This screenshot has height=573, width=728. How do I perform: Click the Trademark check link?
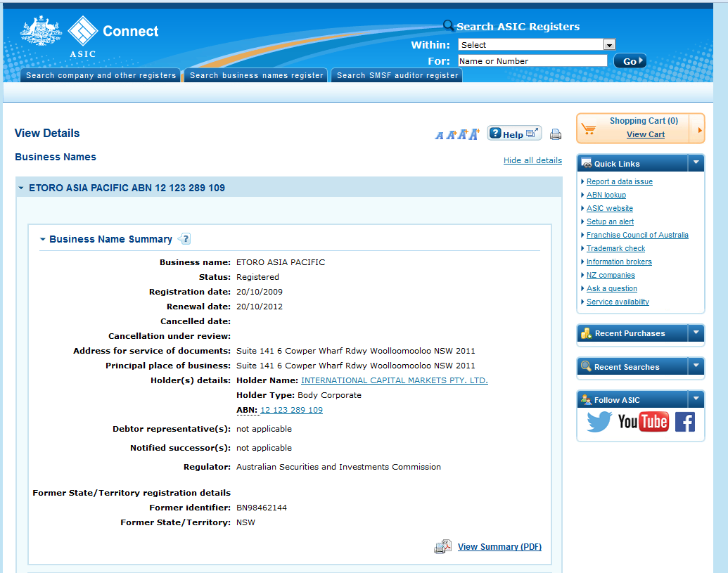(615, 249)
